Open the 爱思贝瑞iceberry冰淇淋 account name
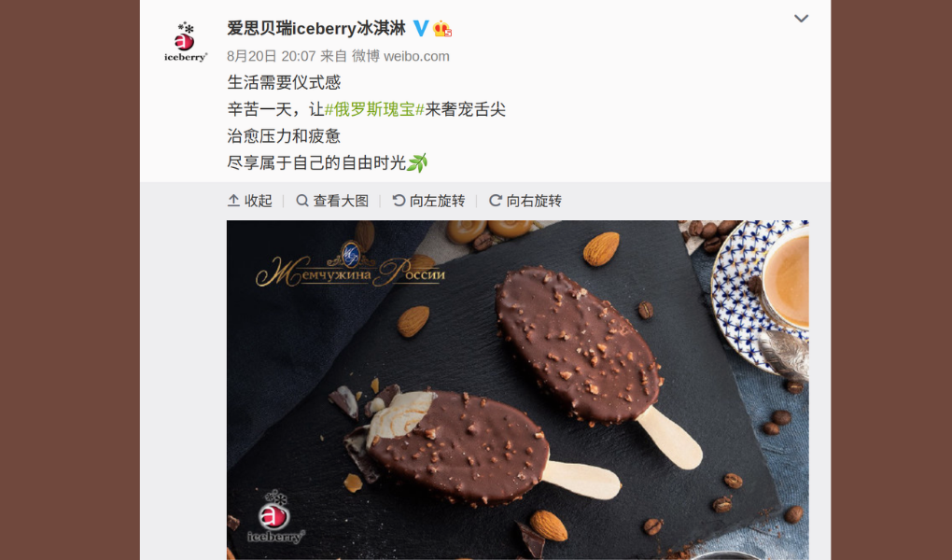This screenshot has height=560, width=952. pos(316,28)
